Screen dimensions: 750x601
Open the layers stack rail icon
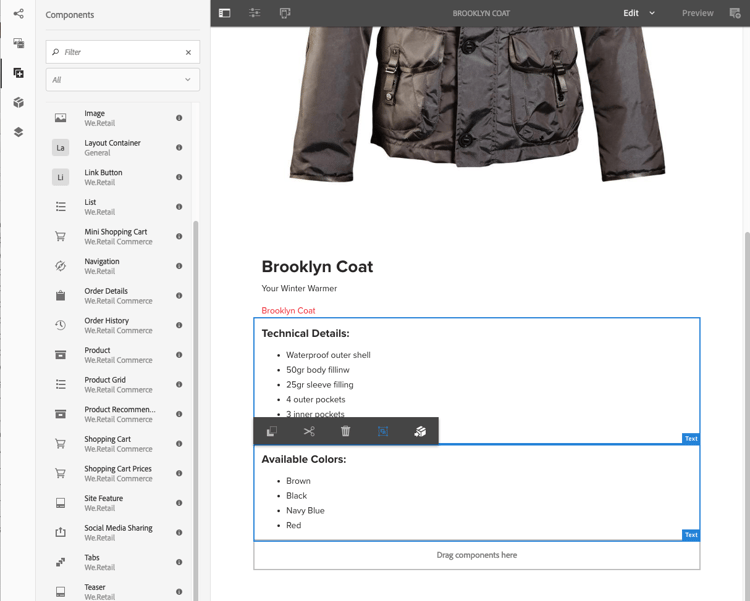point(18,132)
